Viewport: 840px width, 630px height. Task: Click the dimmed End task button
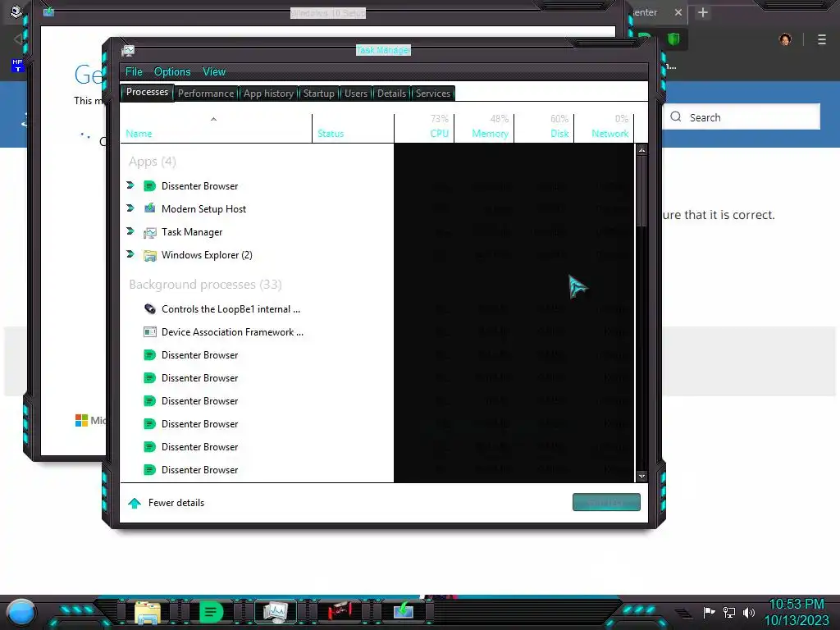606,502
